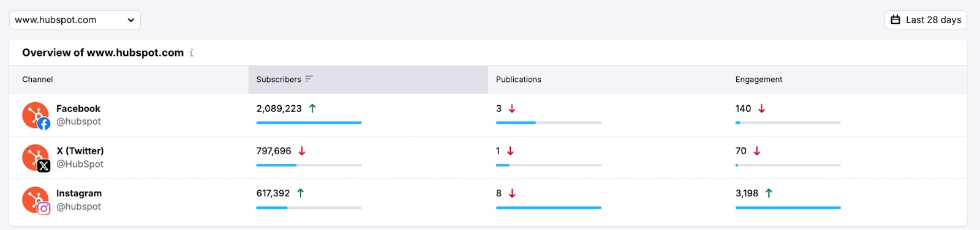Click the @HubSpot handle under X (Twitter)
The width and height of the screenshot is (980, 230).
(80, 164)
